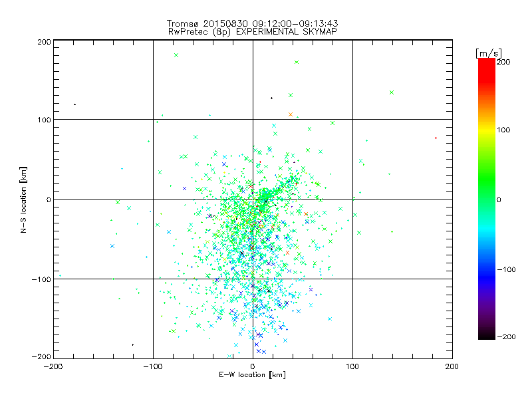The width and height of the screenshot is (532, 399).
Task: Click the y-axis 200 tick label
Action: coord(44,42)
